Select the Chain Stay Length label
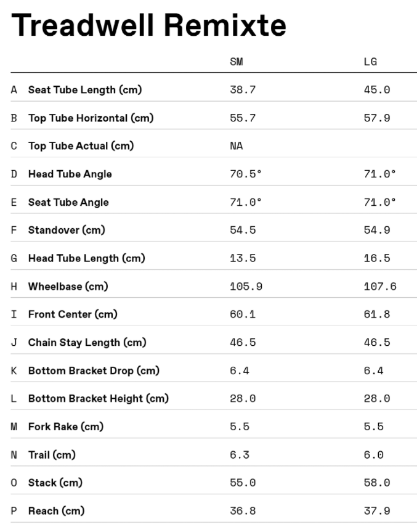Image resolution: width=417 pixels, height=532 pixels. 87,343
